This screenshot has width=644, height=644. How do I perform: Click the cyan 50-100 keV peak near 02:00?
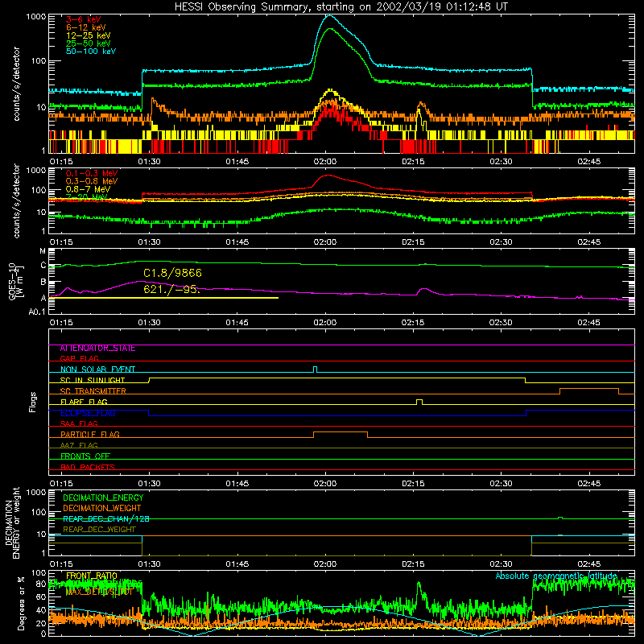click(330, 16)
